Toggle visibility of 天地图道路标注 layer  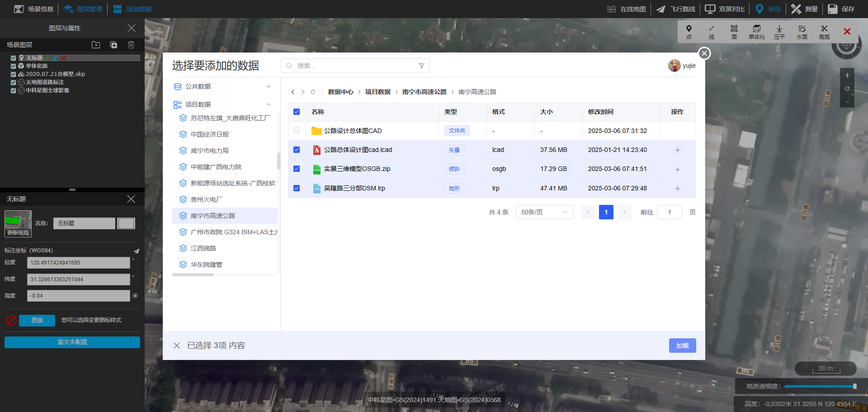tap(13, 82)
